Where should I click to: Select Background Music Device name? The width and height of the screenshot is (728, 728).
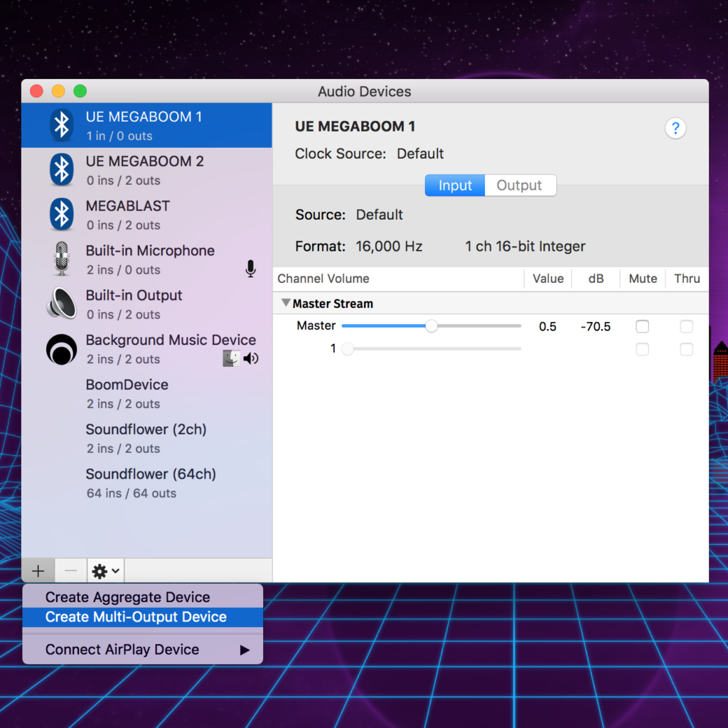click(171, 340)
